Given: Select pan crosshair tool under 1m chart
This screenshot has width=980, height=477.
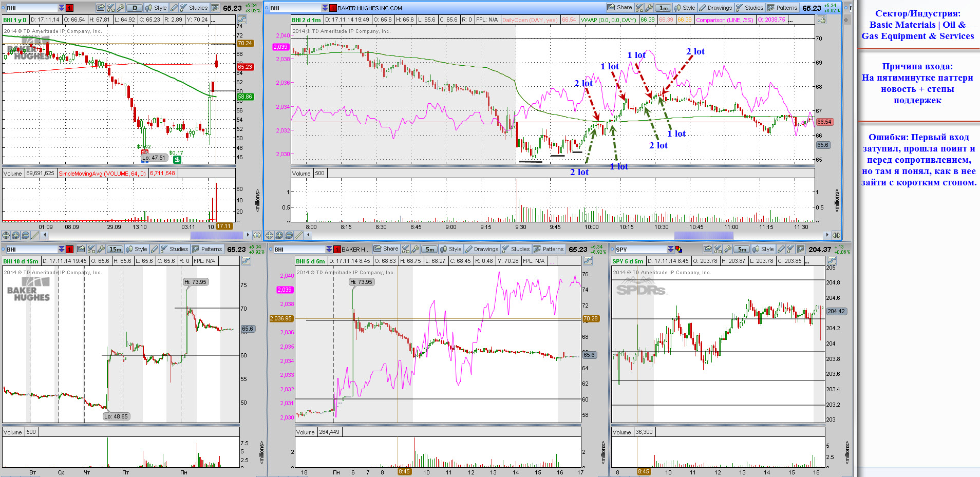Looking at the screenshot, I should point(270,235).
